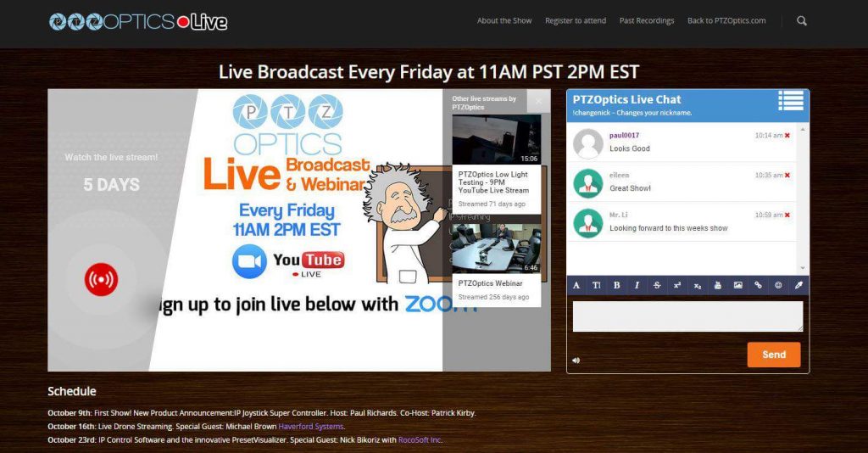
Task: Select PTZOptics Low Light Testing title
Action: click(x=493, y=182)
